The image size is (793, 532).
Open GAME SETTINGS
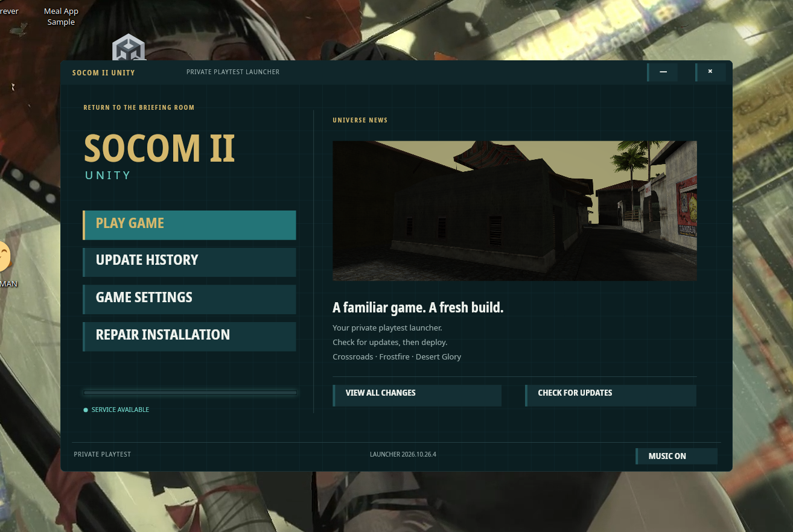189,299
